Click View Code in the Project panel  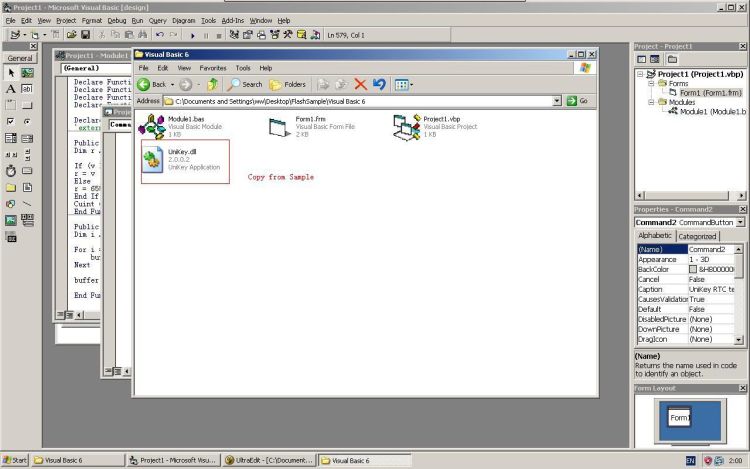[641, 59]
